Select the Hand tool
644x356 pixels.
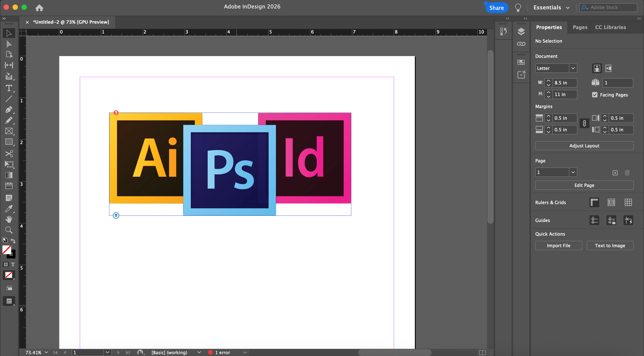[x=9, y=219]
